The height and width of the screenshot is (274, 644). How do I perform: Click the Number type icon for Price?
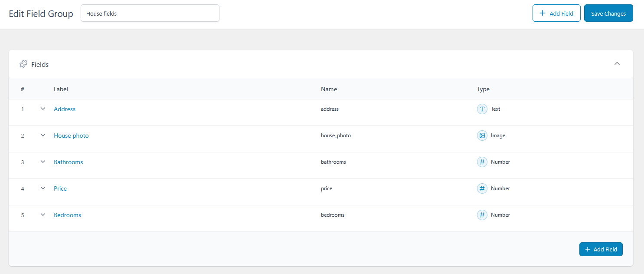coord(482,188)
